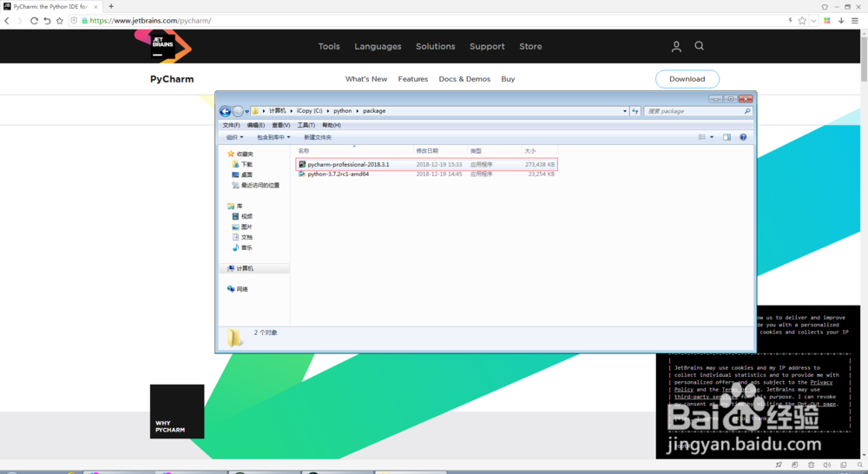Open Docs & Demos page
Viewport: 868px width, 474px height.
pyautogui.click(x=464, y=79)
